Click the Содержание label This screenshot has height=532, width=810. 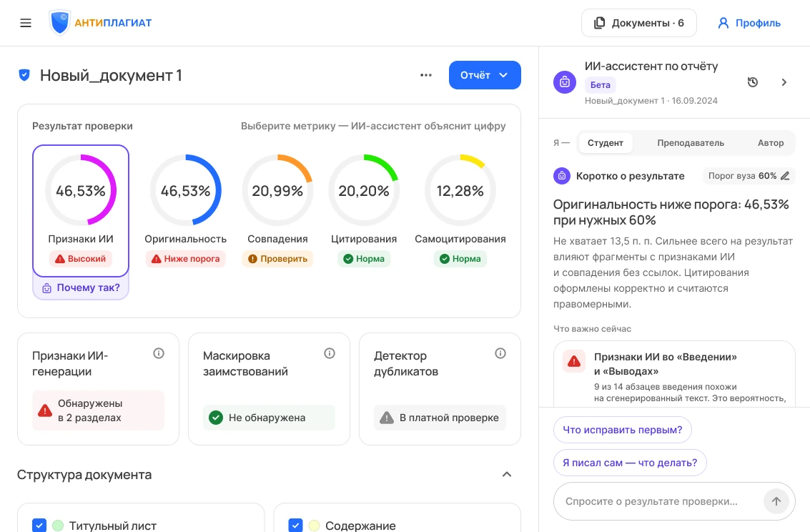tap(360, 526)
